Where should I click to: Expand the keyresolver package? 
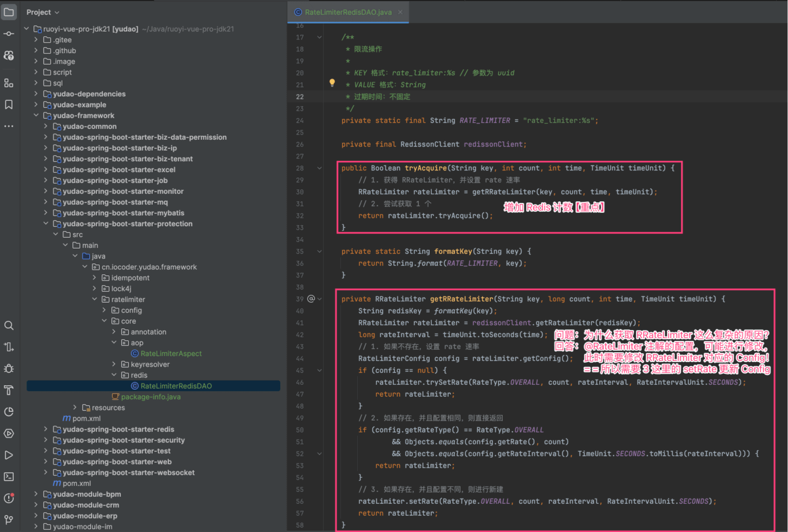(114, 364)
